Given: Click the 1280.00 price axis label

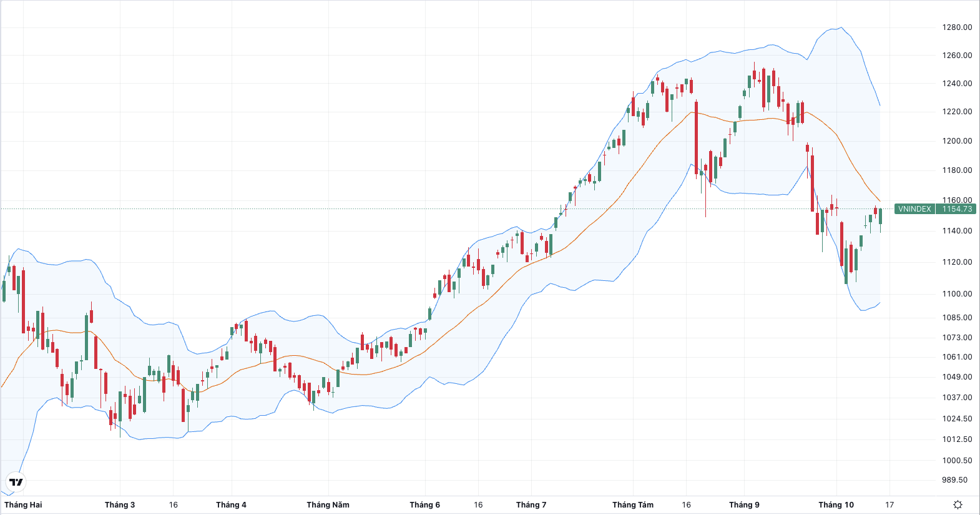Looking at the screenshot, I should (x=957, y=27).
